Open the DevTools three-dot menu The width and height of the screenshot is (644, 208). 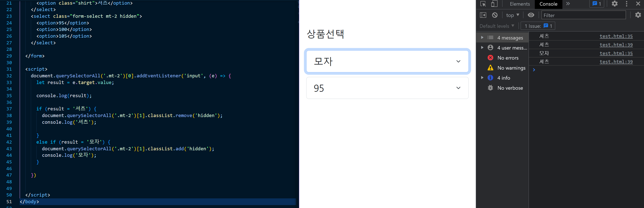click(x=626, y=4)
